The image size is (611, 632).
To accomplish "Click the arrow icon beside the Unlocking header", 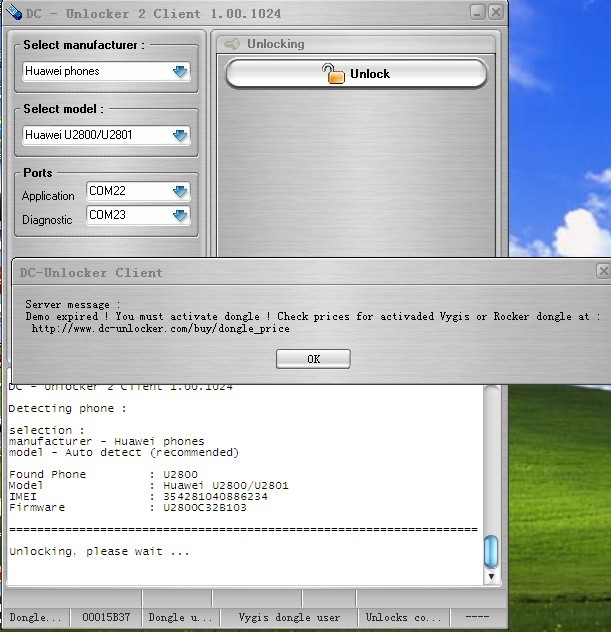I will point(232,44).
